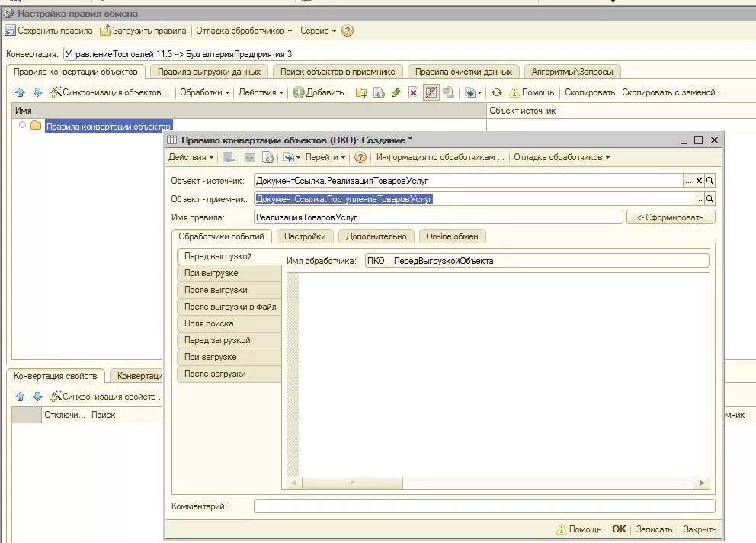Image resolution: width=756 pixels, height=543 pixels.
Task: Click right arrow of handler editor scrollbar
Action: (x=702, y=484)
